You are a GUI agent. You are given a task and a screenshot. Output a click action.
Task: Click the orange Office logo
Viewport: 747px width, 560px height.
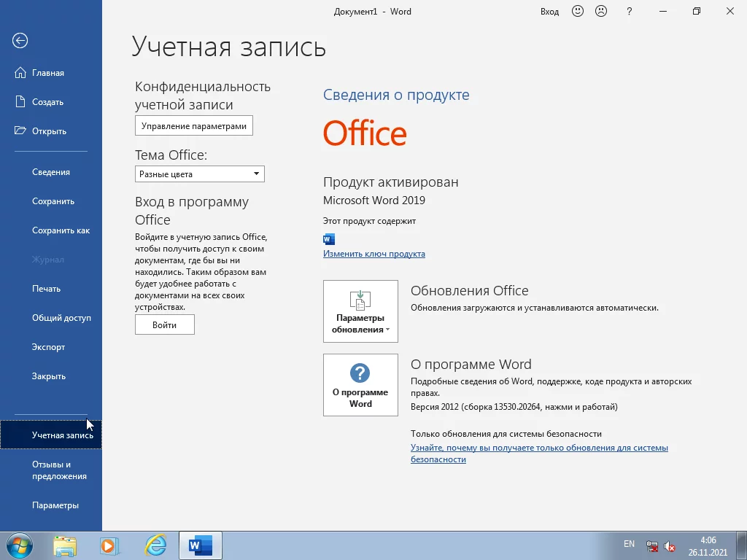(x=365, y=133)
